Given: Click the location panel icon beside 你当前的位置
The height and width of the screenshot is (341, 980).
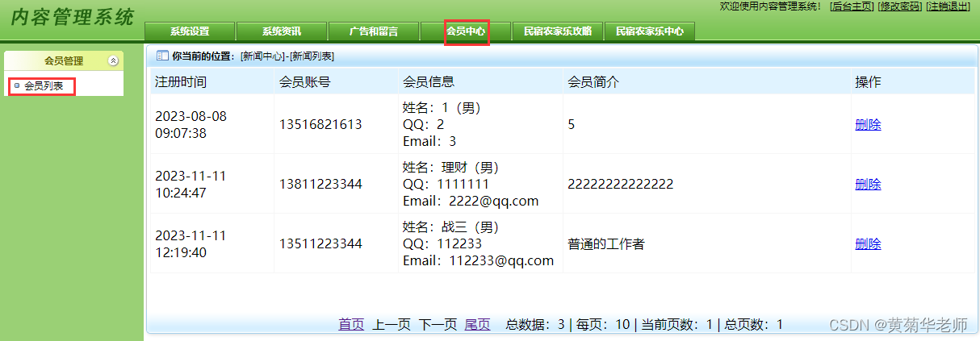Looking at the screenshot, I should 161,56.
